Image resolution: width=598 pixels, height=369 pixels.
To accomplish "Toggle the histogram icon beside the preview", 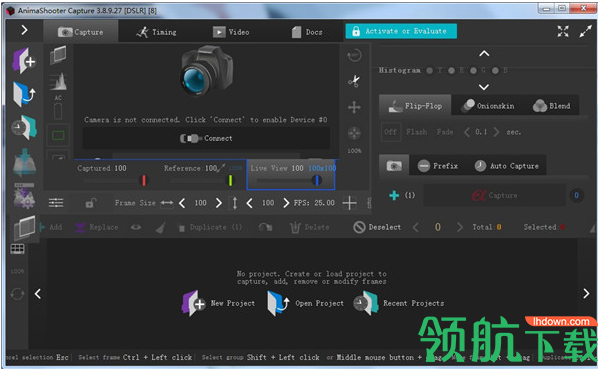I will (58, 82).
